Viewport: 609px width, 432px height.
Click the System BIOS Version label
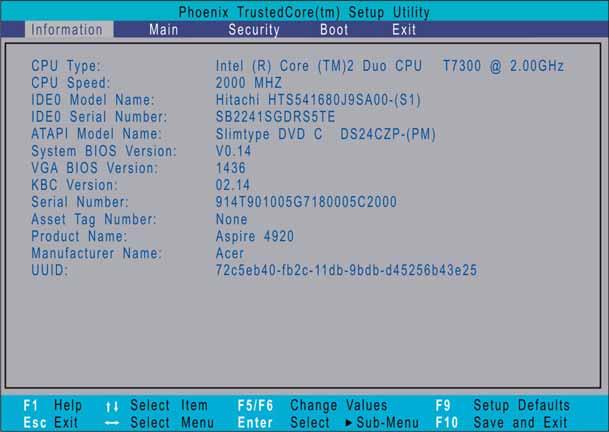click(x=104, y=151)
